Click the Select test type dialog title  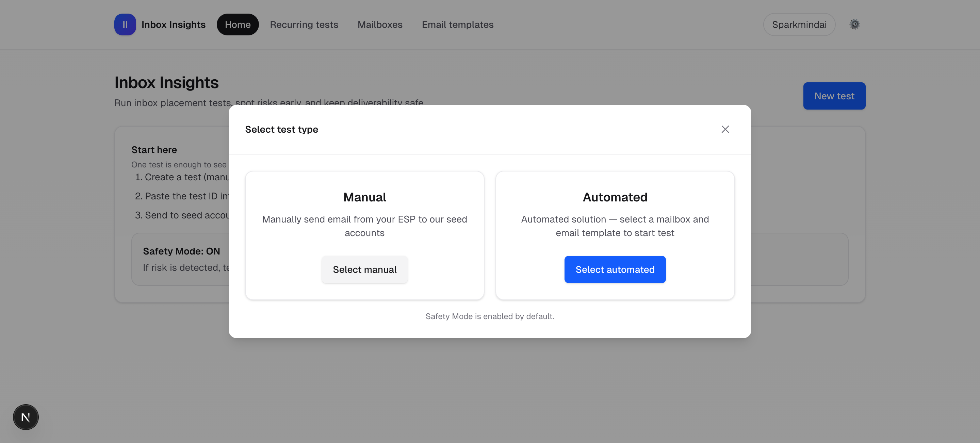click(x=281, y=129)
